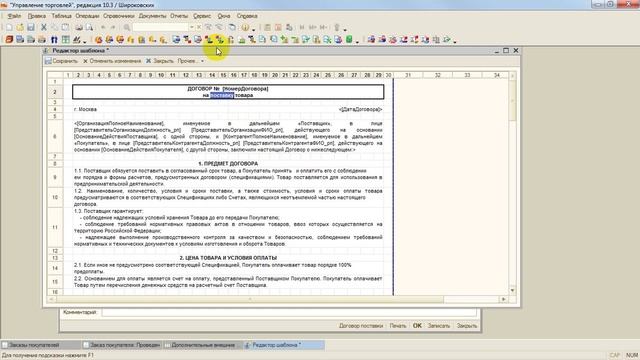Open the Файл menu
Image resolution: width=640 pixels, height=360 pixels.
14,16
